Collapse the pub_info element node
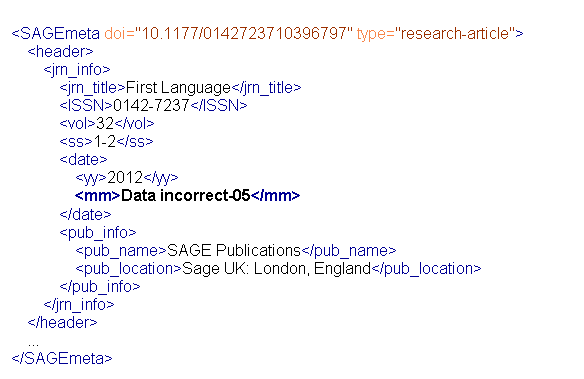The height and width of the screenshot is (379, 584). coord(98,233)
